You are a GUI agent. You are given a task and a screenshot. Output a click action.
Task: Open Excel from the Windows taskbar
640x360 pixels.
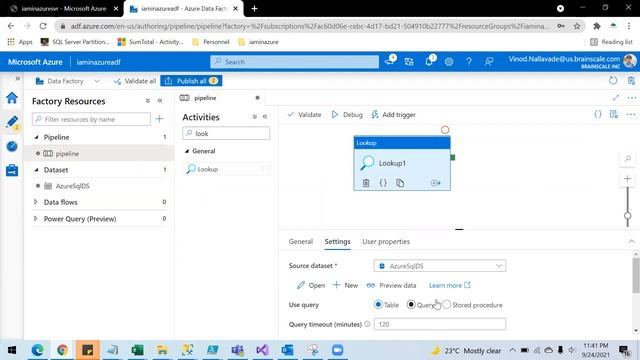(137, 350)
